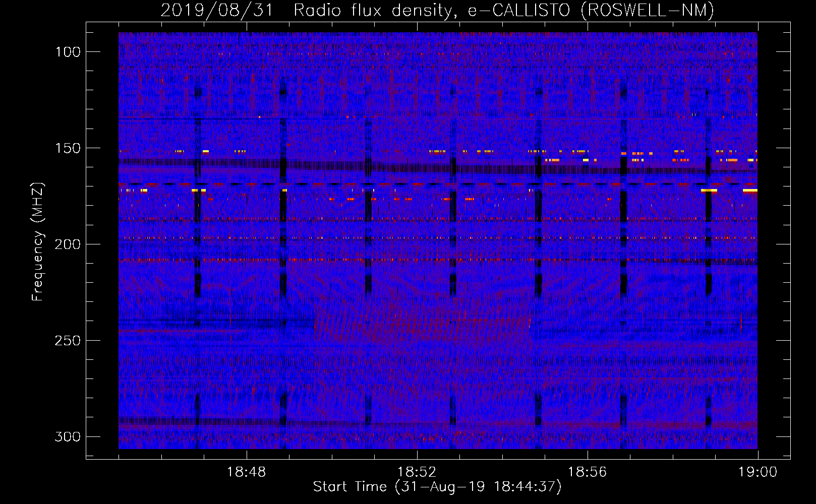Click the 300 frequency tick label
The height and width of the screenshot is (504, 816).
tap(68, 436)
